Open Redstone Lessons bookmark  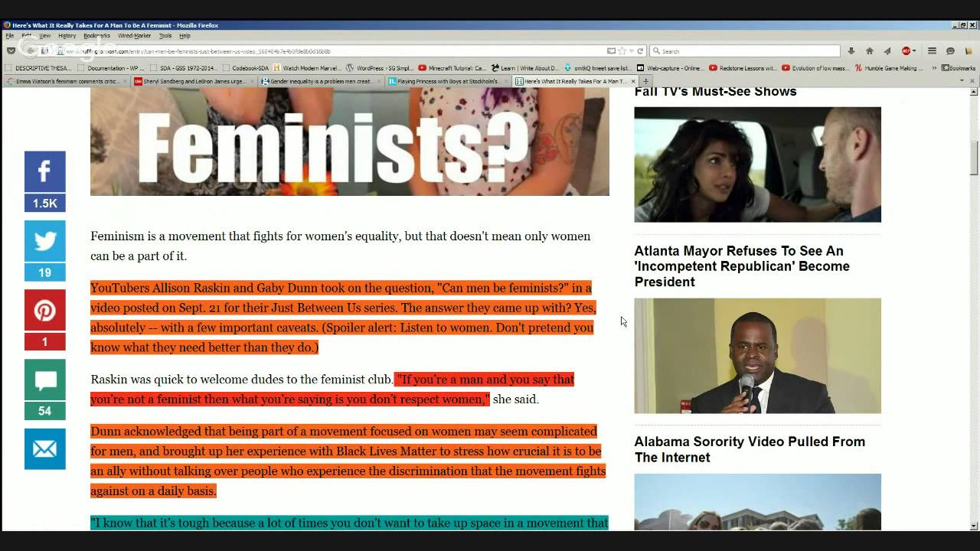(x=743, y=68)
